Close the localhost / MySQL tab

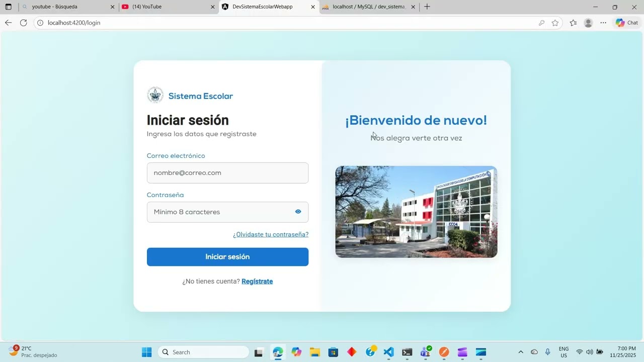[x=413, y=7]
